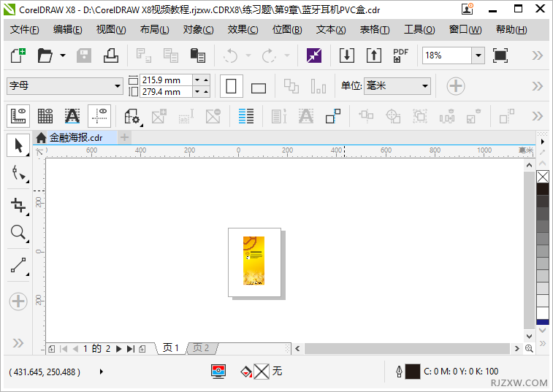The image size is (553, 392).
Task: Expand the property bar overflow chevron
Action: click(538, 86)
